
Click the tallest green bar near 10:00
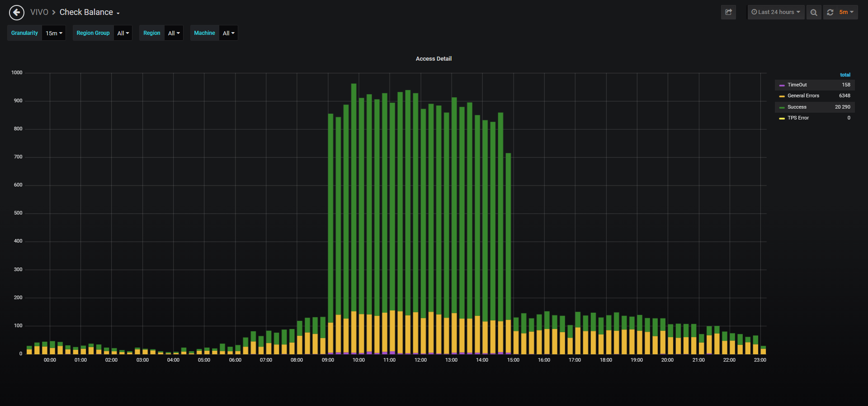click(x=354, y=197)
